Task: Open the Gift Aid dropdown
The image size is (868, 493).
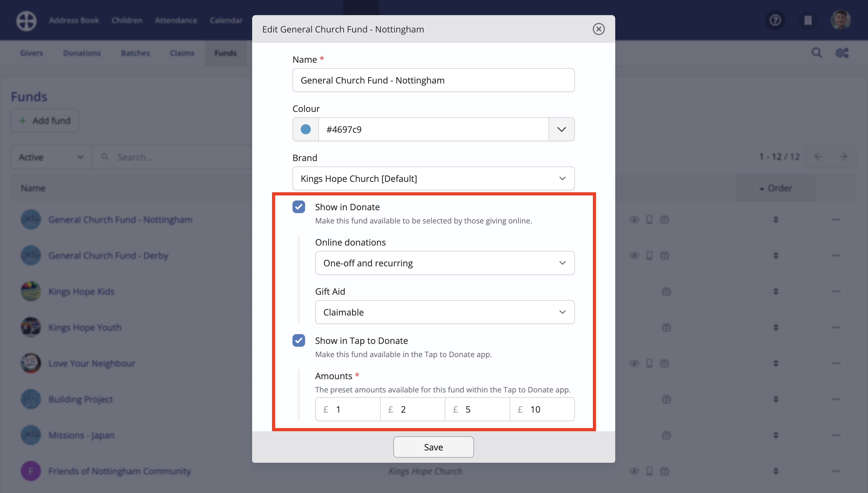Action: click(444, 312)
